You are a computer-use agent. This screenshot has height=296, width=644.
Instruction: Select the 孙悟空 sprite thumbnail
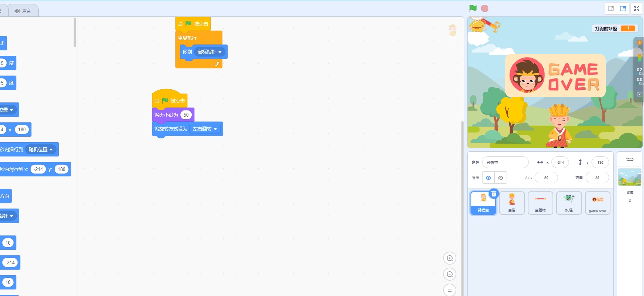(x=483, y=203)
